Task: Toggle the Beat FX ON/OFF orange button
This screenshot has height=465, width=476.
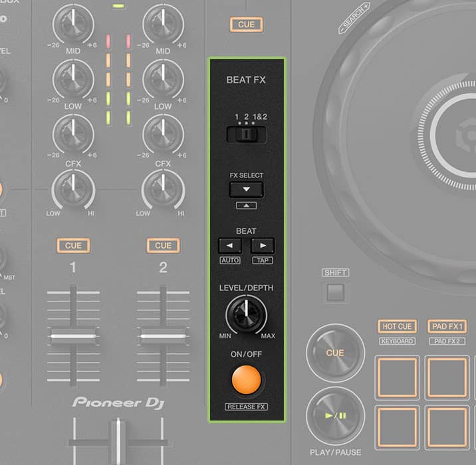Action: 246,380
